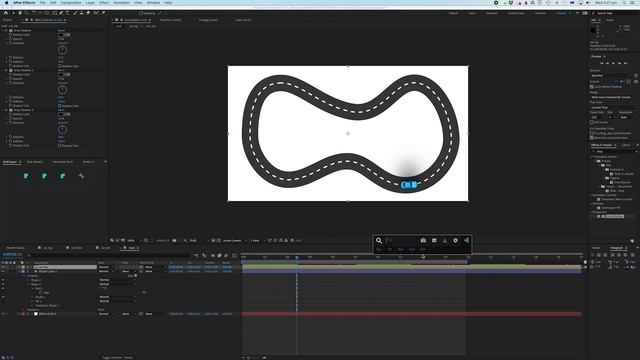This screenshot has width=640, height=360.
Task: Toggle Shadow Only checkbox of Drop Shadow 3
Action: 60,146
